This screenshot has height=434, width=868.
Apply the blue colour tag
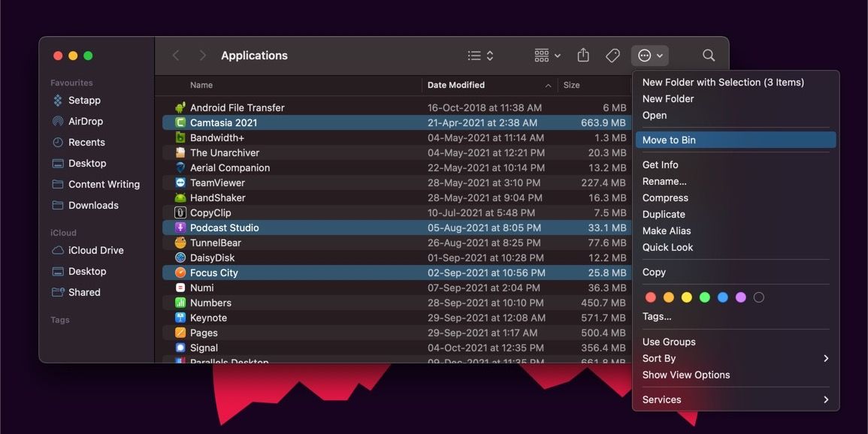coord(722,297)
